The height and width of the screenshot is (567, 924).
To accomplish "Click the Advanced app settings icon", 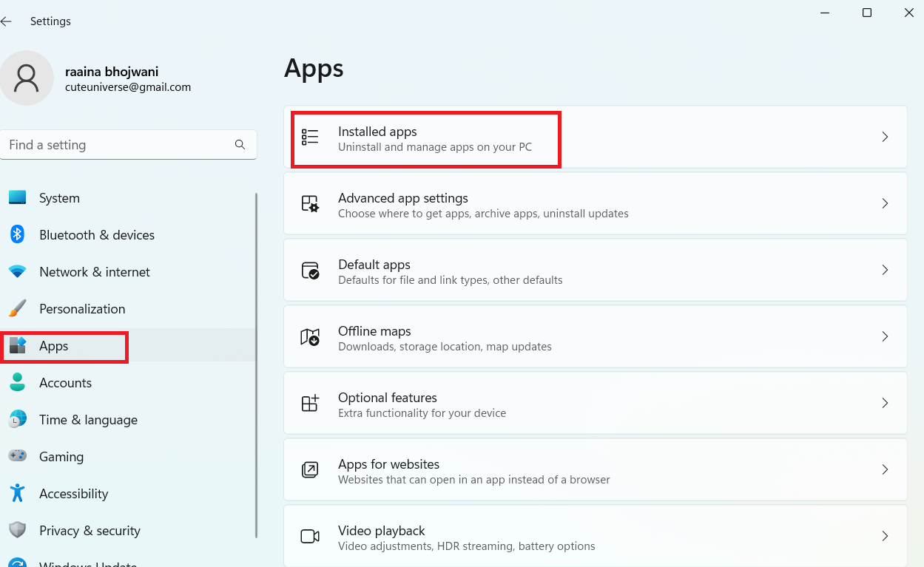I will pos(310,203).
